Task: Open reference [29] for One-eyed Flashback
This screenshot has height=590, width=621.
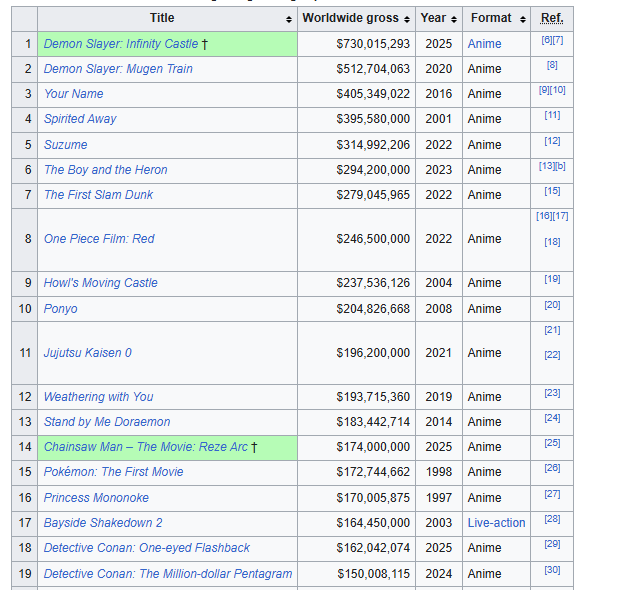Action: point(552,544)
